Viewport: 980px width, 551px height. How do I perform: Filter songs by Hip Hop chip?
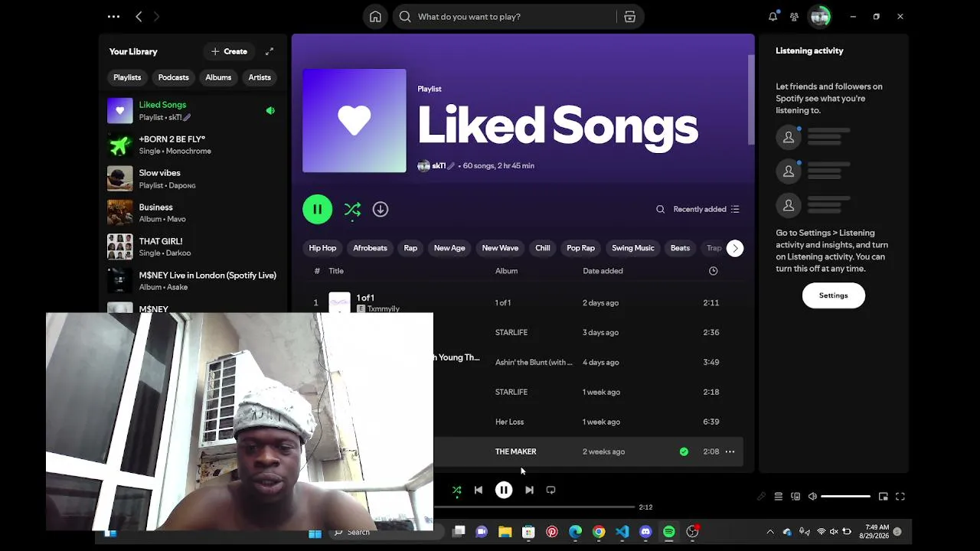322,248
